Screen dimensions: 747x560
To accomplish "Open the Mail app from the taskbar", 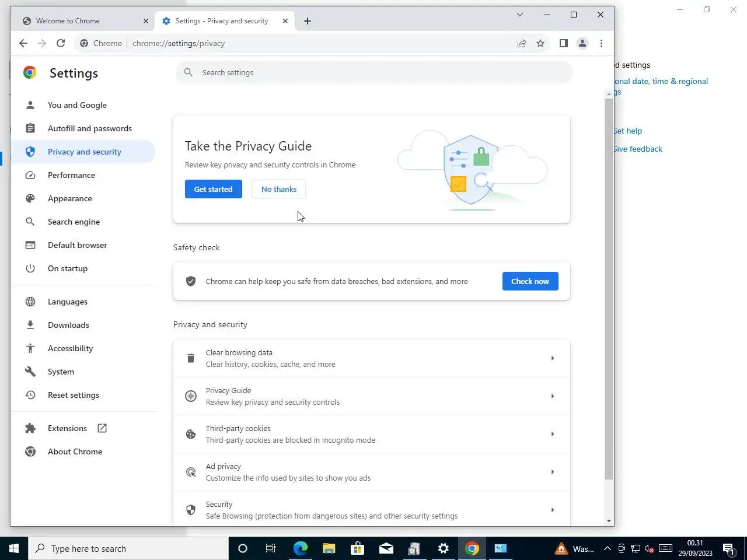I will click(x=386, y=548).
